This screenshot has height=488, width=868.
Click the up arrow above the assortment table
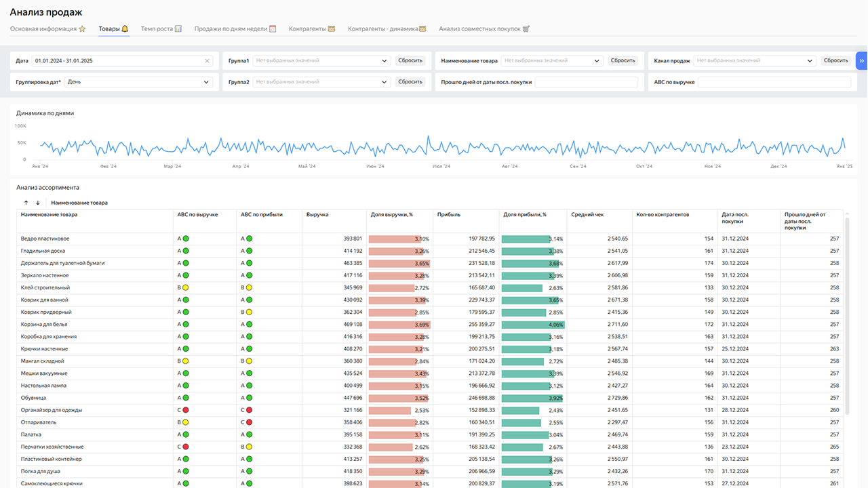pyautogui.click(x=26, y=203)
